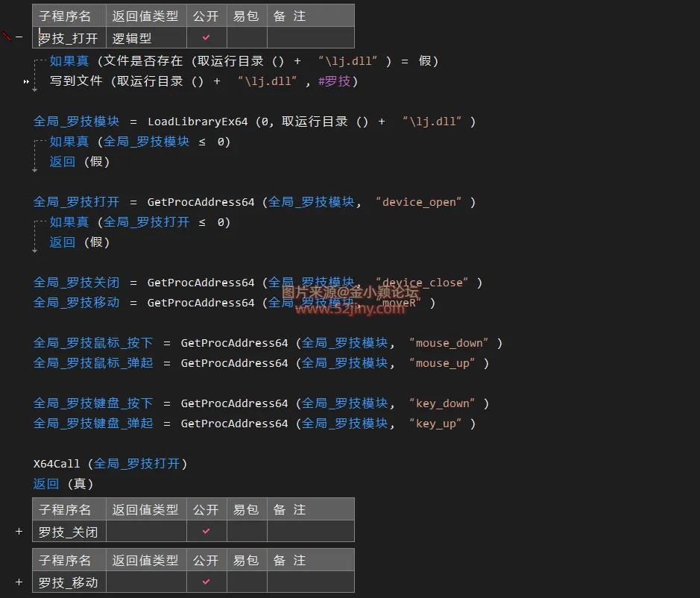Toggle the 公开 checkbox for 罗技_打开

206,36
